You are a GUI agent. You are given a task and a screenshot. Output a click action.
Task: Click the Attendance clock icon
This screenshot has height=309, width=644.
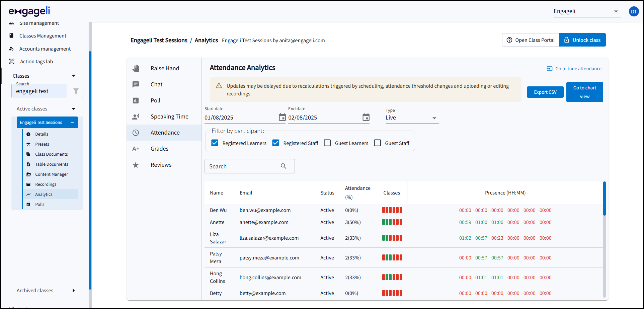click(x=136, y=133)
